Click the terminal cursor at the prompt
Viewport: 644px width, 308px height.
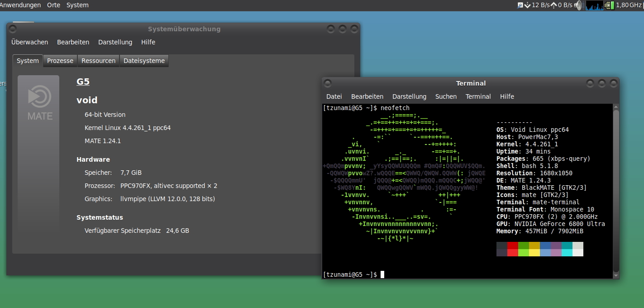(382, 274)
